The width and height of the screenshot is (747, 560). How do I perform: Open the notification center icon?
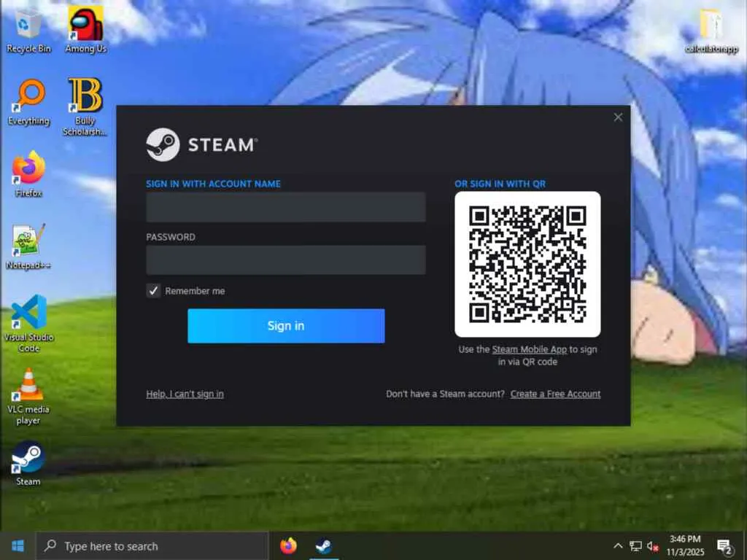pos(724,546)
